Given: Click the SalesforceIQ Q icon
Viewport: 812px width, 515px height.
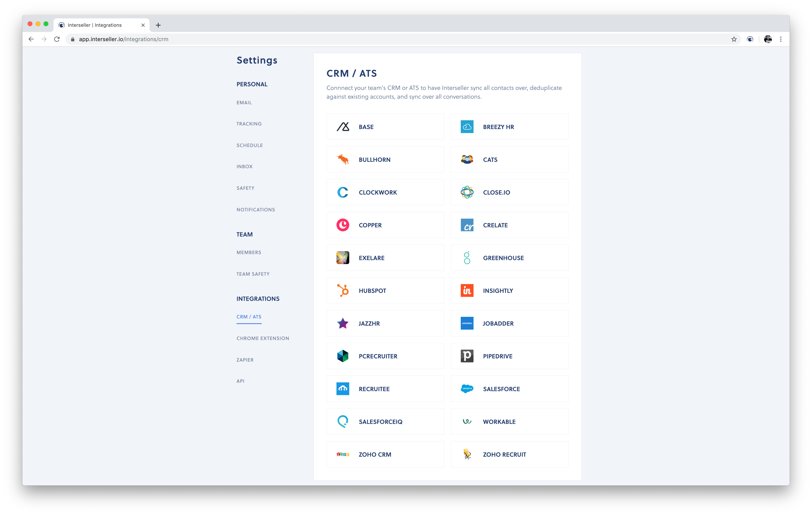Looking at the screenshot, I should 343,421.
